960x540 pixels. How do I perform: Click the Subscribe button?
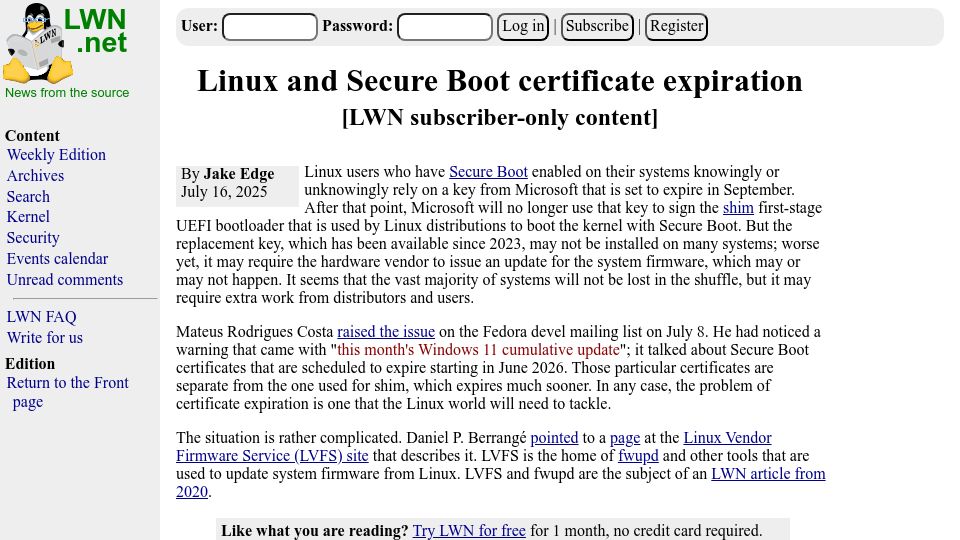(x=597, y=27)
